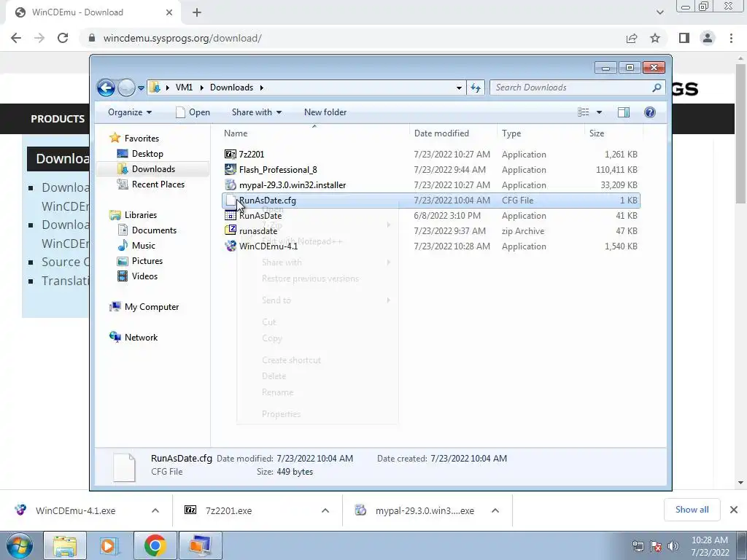Click the Chrome address bar URL

[x=182, y=38]
